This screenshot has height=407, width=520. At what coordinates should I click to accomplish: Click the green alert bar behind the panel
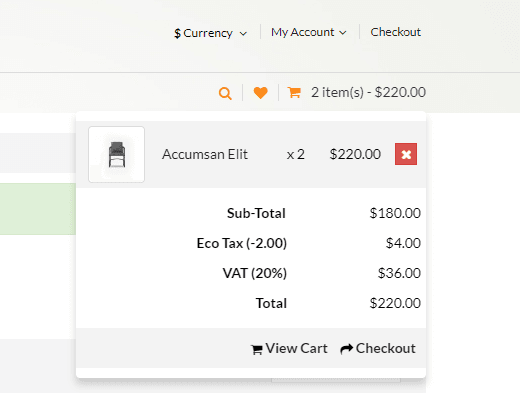point(38,209)
